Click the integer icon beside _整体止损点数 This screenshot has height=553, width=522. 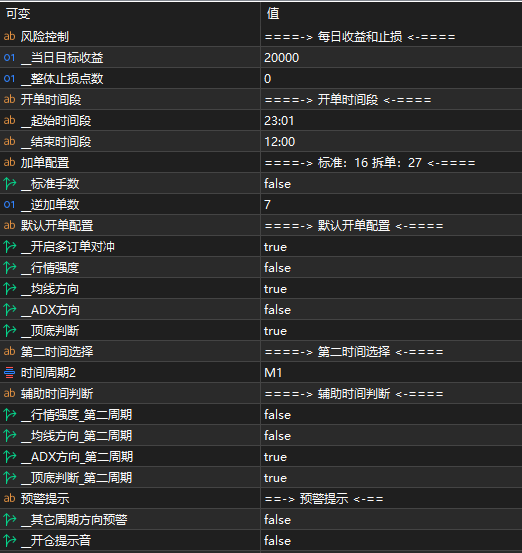coord(10,78)
